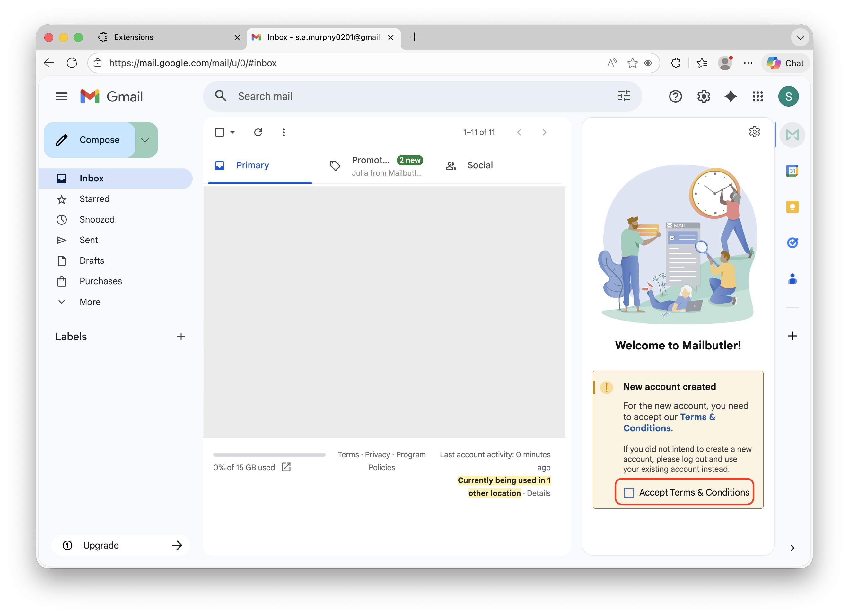This screenshot has height=616, width=849.
Task: Open the browser Favorites list icon
Action: point(702,63)
